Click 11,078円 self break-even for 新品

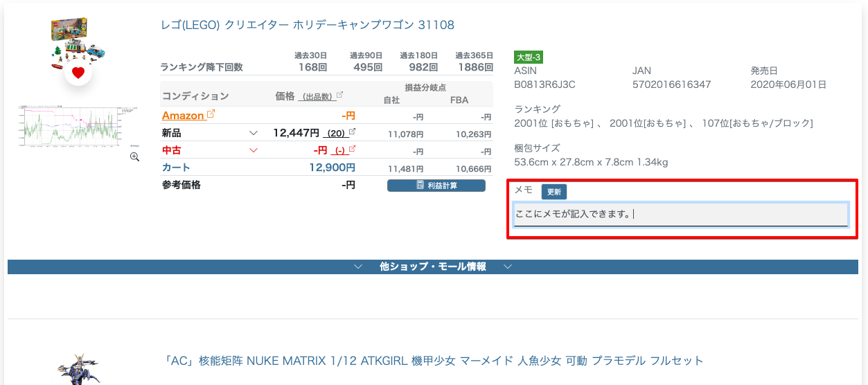click(406, 134)
